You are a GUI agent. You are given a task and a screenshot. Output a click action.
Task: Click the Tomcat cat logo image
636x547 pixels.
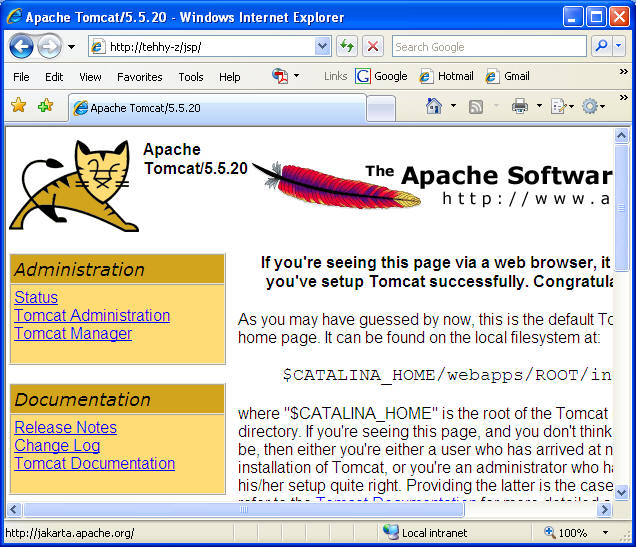pyautogui.click(x=74, y=186)
